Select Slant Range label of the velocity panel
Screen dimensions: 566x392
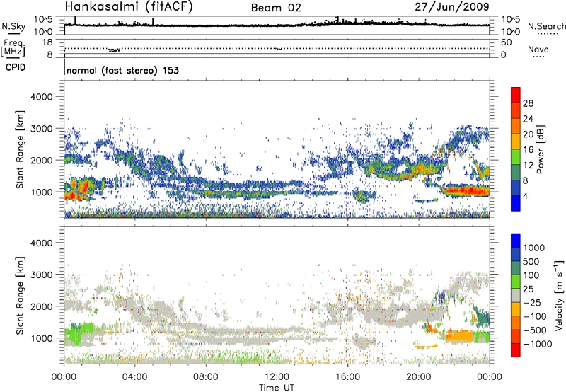(x=20, y=296)
